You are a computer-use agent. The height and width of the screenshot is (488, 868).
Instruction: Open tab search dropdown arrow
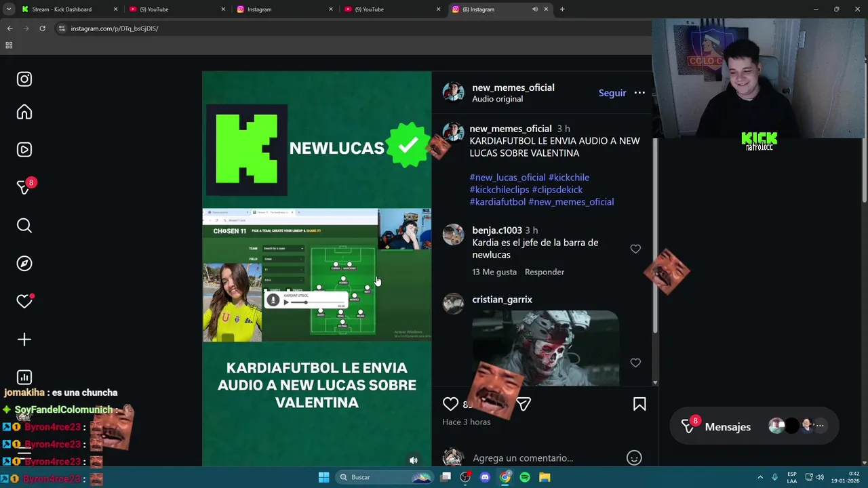tap(9, 9)
